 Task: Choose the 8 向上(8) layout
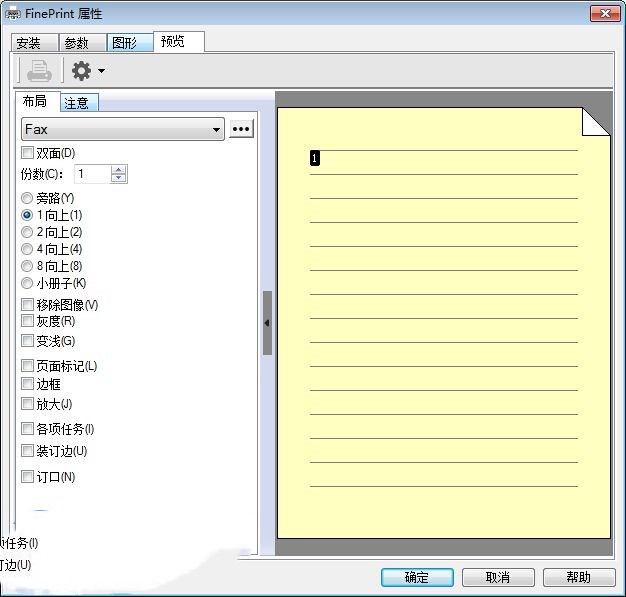pos(52,266)
